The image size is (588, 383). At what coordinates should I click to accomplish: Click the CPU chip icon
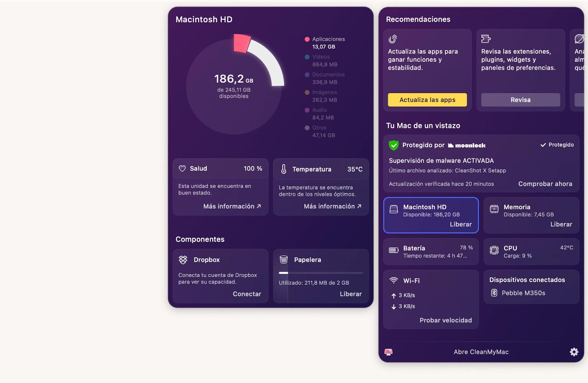tap(494, 250)
